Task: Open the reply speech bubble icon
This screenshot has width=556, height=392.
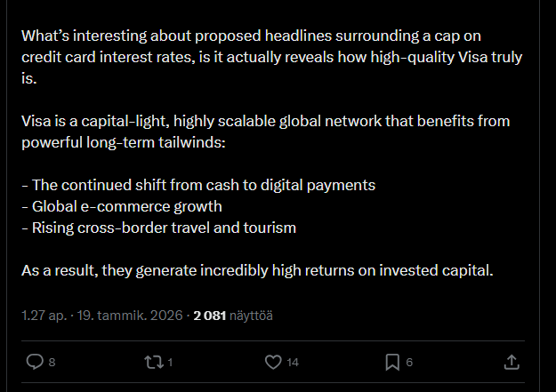Action: pyautogui.click(x=35, y=362)
